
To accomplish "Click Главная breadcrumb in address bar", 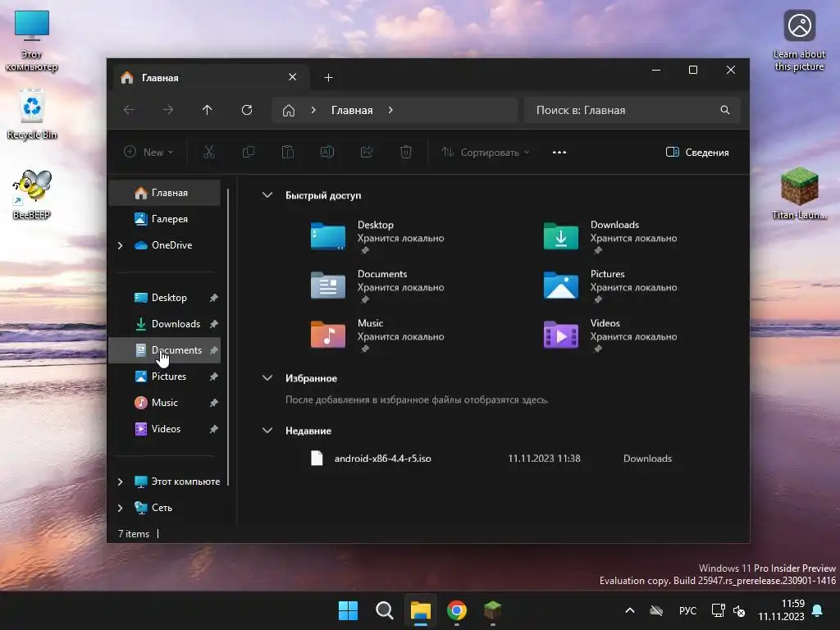I will [x=352, y=110].
